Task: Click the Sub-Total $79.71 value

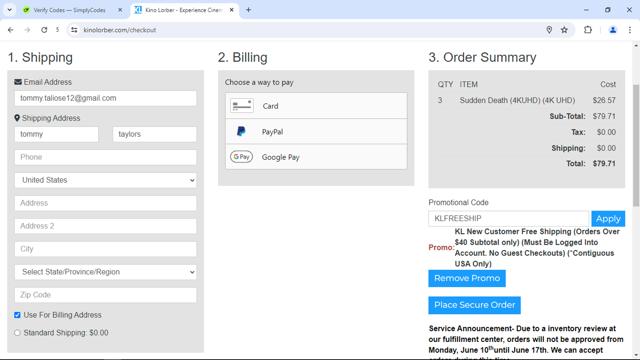Action: coord(604,116)
